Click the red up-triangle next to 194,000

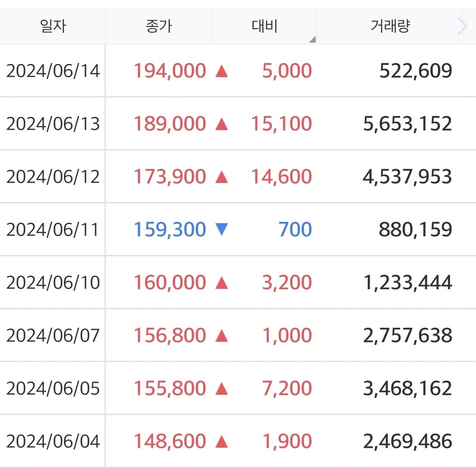(223, 70)
